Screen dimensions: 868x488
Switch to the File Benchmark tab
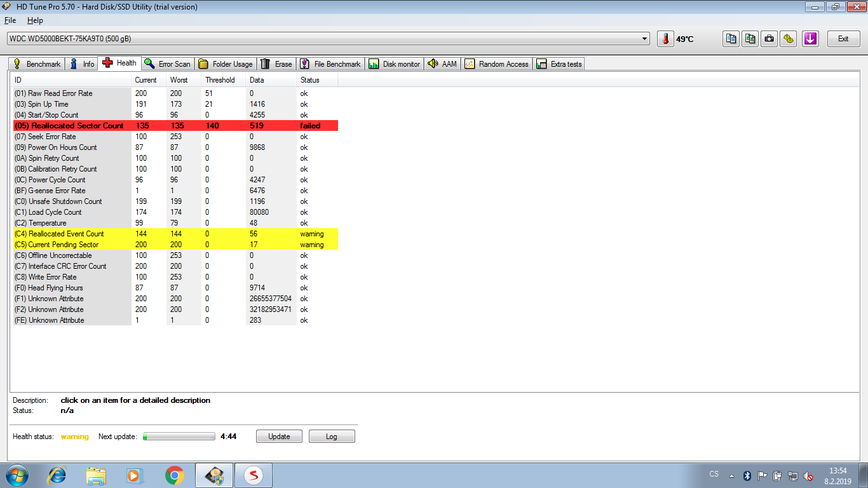tap(330, 64)
